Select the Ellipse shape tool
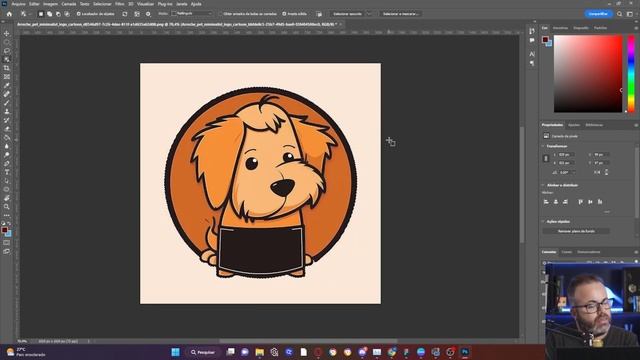The width and height of the screenshot is (640, 360). pos(7,189)
